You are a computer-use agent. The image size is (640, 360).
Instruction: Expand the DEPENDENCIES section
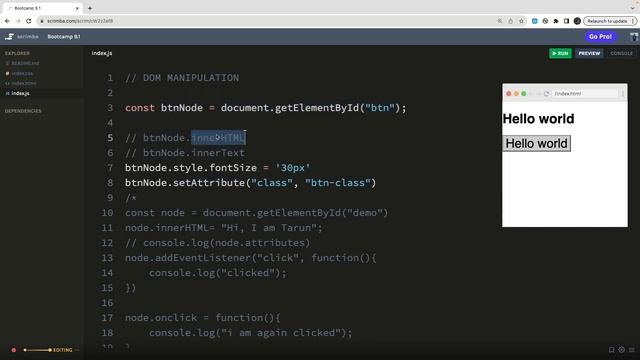point(23,111)
